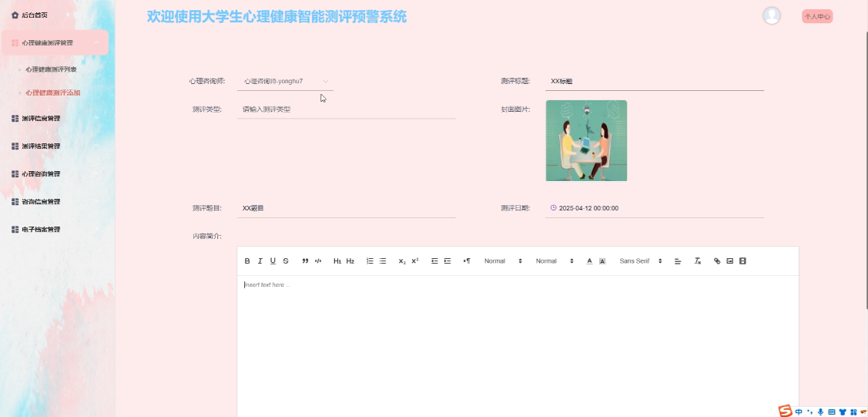Click the cover image thumbnail
This screenshot has width=868, height=417.
coord(586,140)
